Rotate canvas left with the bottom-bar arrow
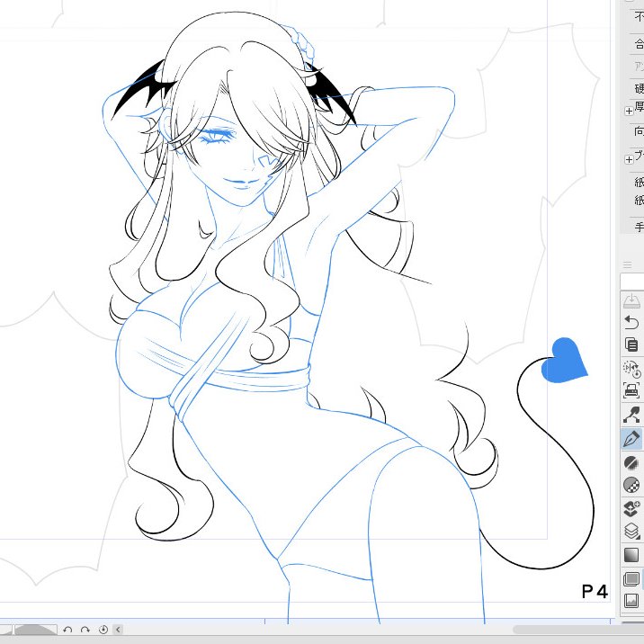This screenshot has height=644, width=644. click(x=67, y=630)
